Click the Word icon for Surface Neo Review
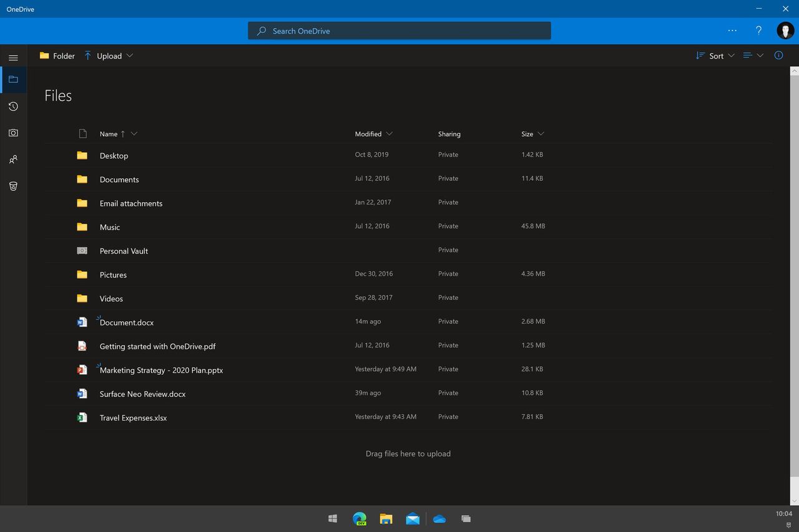The image size is (799, 532). click(x=82, y=394)
